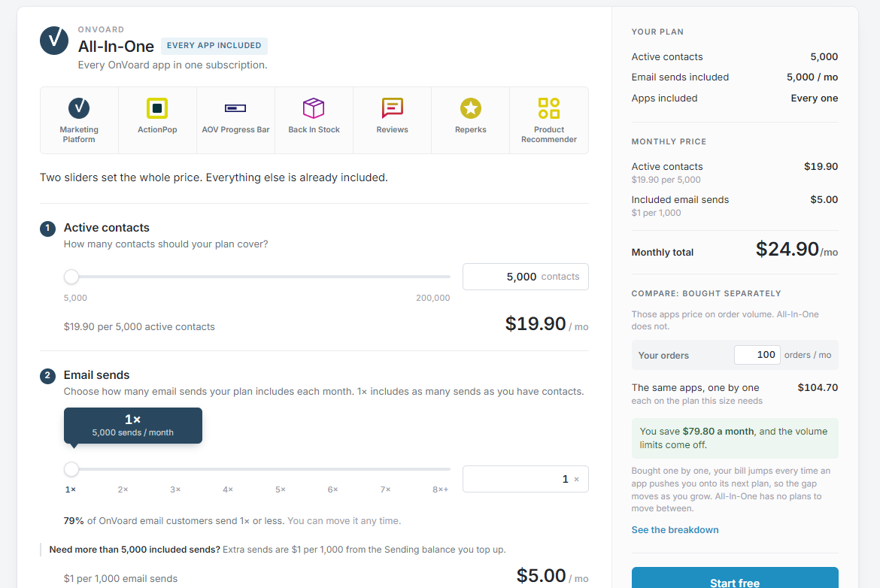
Task: Open the Reviews chat icon
Action: 393,108
